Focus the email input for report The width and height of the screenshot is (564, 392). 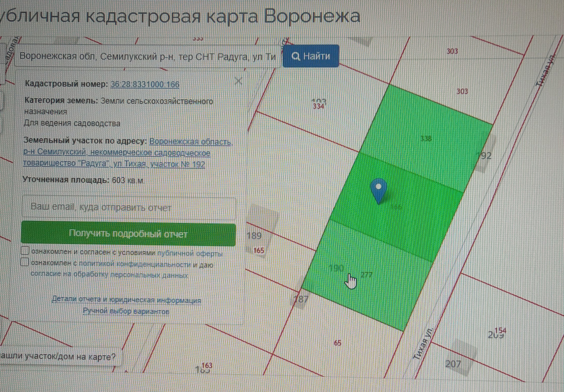pyautogui.click(x=129, y=207)
